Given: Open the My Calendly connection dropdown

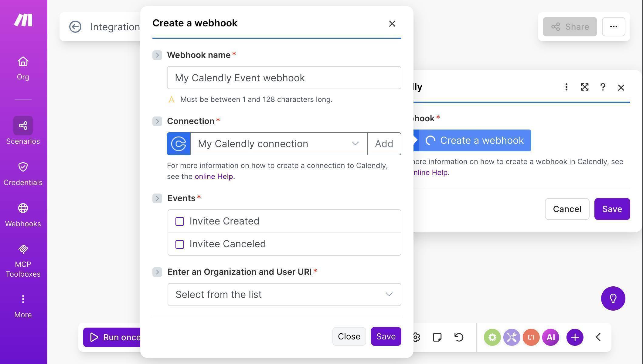Looking at the screenshot, I should [x=355, y=143].
